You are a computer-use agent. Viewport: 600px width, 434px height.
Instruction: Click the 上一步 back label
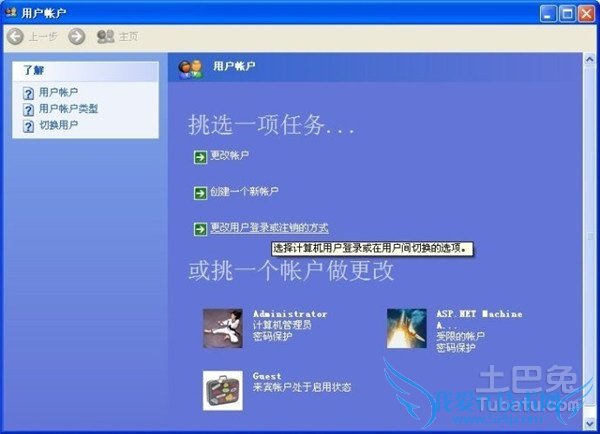43,37
